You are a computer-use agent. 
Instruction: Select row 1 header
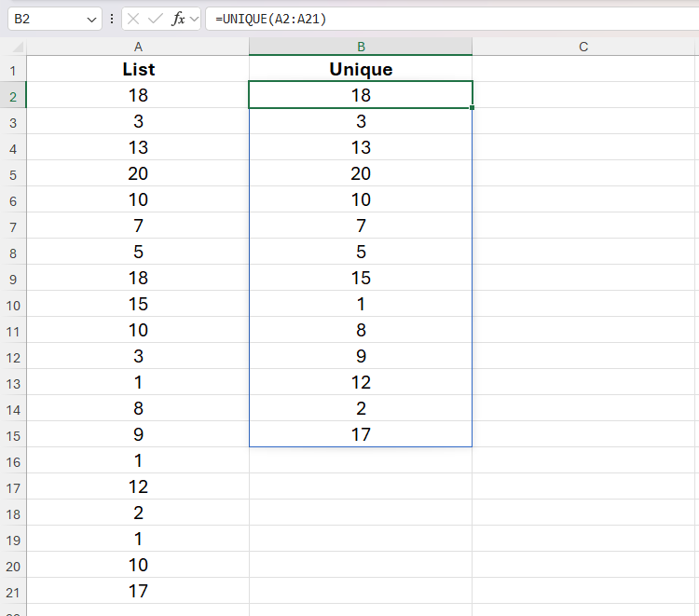pos(13,70)
